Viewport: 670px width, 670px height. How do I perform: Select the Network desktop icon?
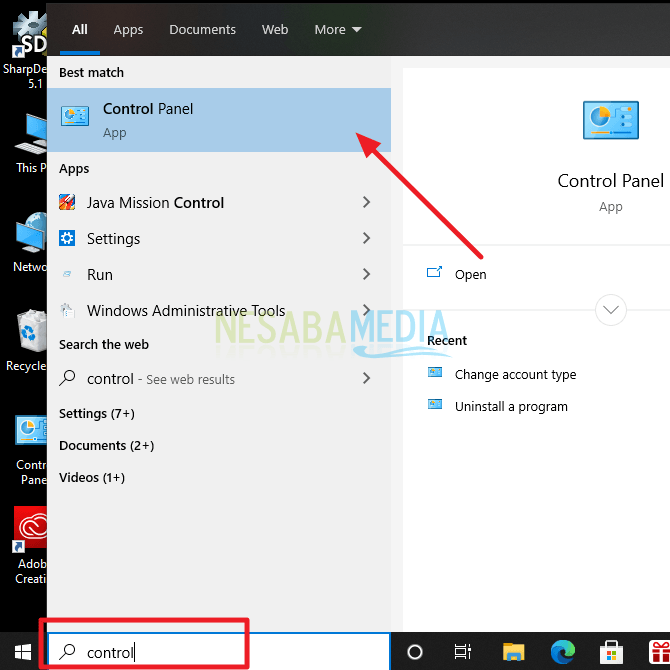point(30,242)
